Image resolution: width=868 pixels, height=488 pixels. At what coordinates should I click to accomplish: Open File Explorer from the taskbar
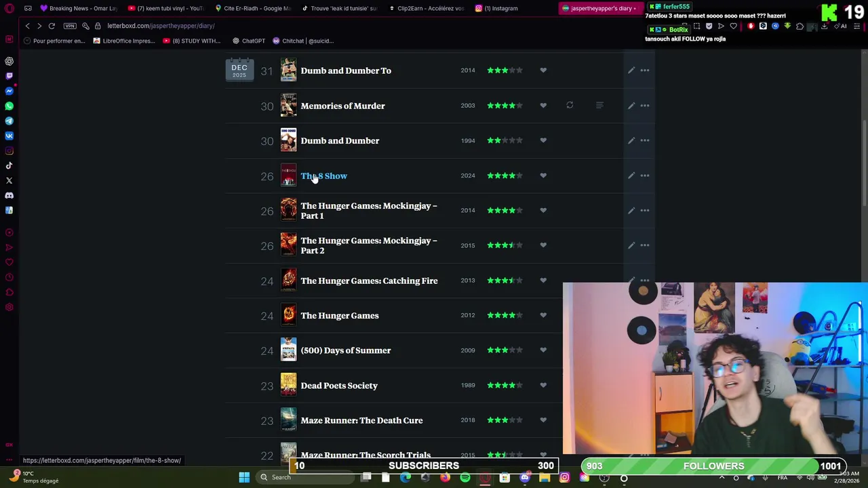[545, 478]
